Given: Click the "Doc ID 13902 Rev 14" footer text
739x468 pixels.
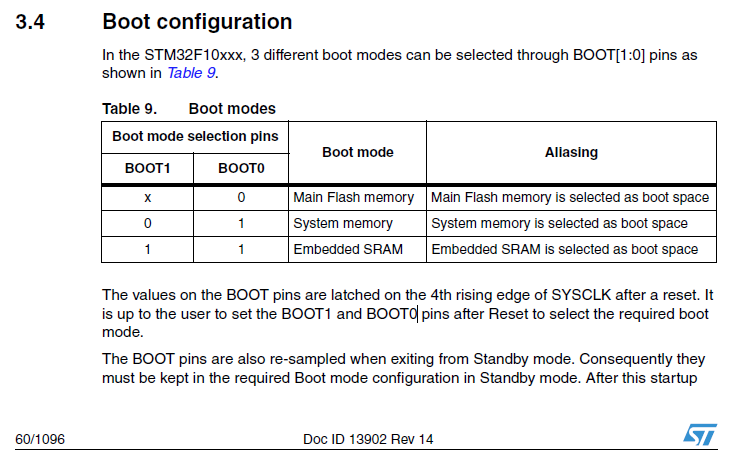Looking at the screenshot, I should point(368,440).
